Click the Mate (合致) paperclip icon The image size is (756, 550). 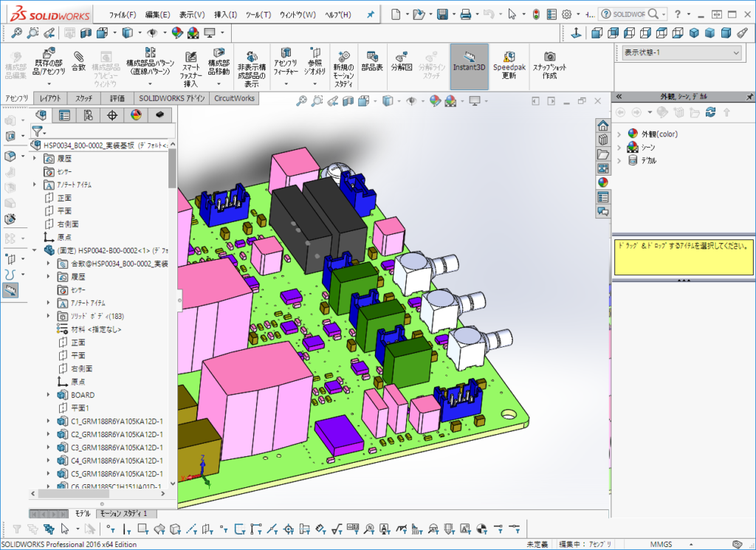point(78,56)
